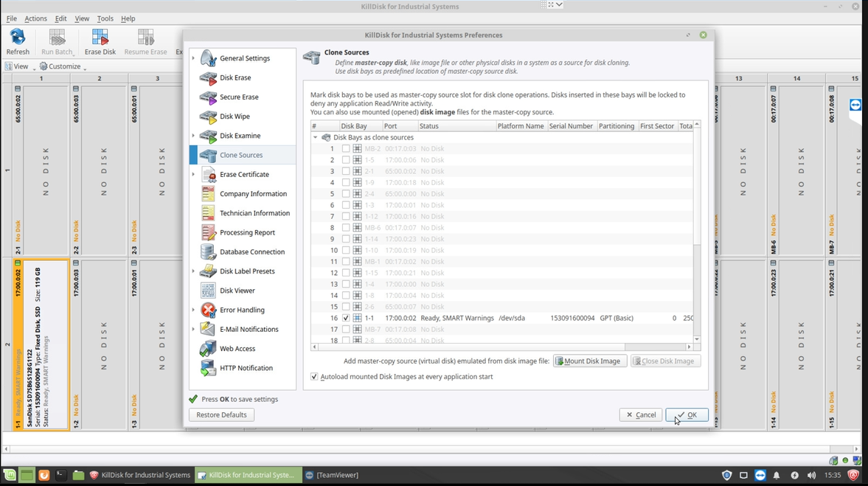Image resolution: width=868 pixels, height=486 pixels.
Task: Click the Resume Erase toolbar icon
Action: click(145, 37)
